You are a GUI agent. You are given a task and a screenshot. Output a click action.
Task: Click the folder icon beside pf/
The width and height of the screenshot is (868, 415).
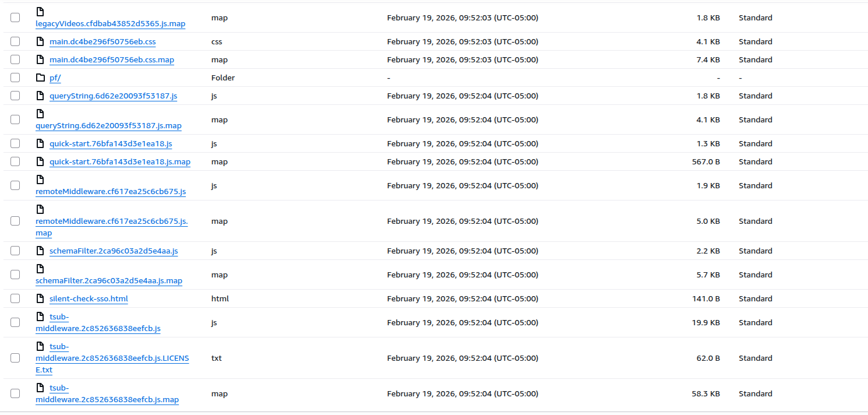click(x=40, y=78)
